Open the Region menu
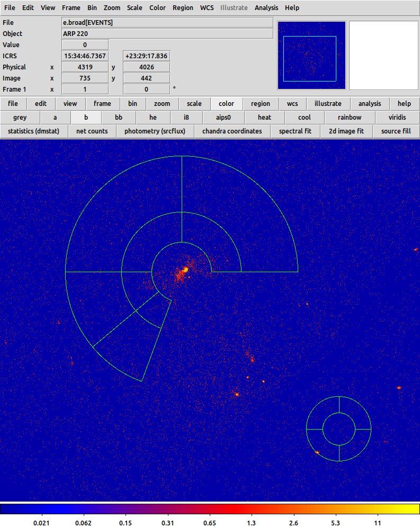420x527 pixels. coord(183,7)
